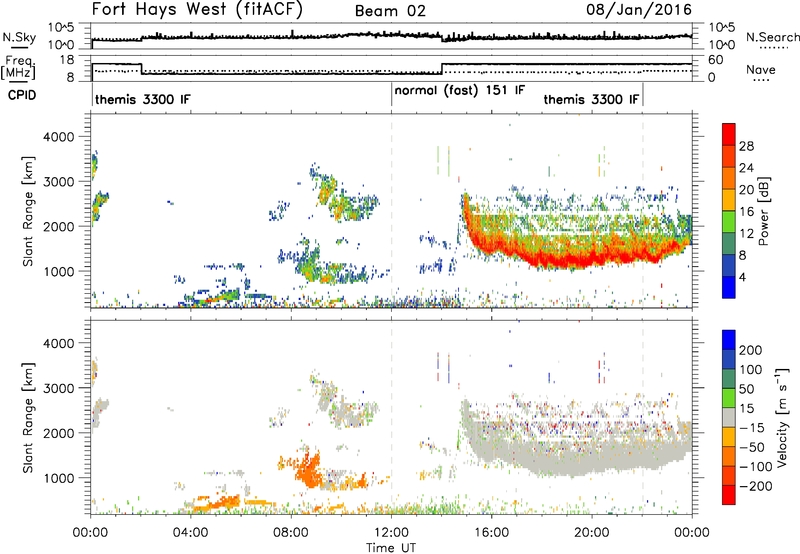Pick the teal Power segment between 8 and 12
The width and height of the screenshot is (800, 554).
(729, 243)
